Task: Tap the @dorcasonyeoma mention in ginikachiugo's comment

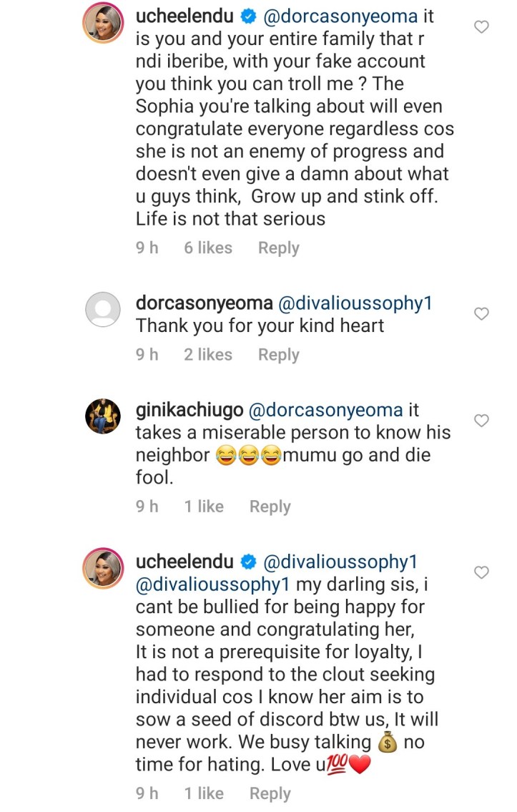Action: pyautogui.click(x=325, y=411)
